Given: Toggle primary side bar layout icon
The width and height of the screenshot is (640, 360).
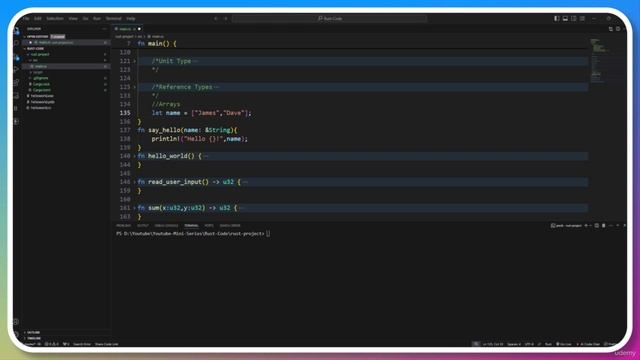Looking at the screenshot, I should [556, 18].
